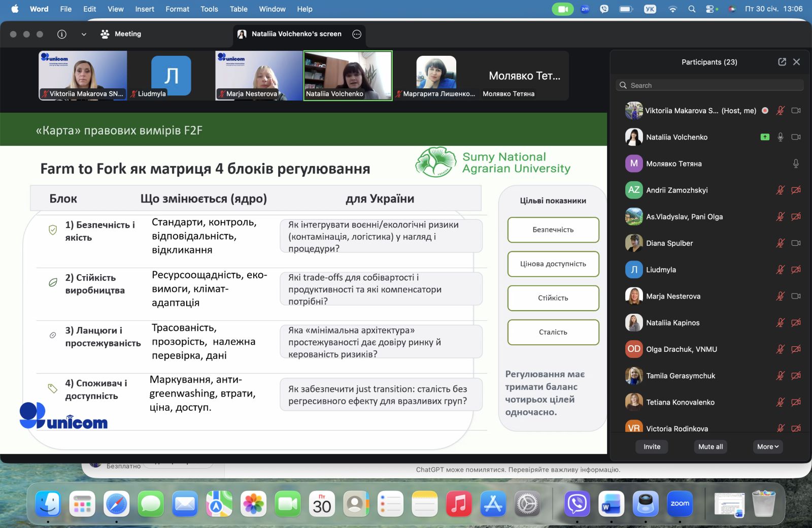The image size is (812, 528).
Task: Click the screen sharing indicator for Nataliia Volchenko
Action: tap(765, 137)
